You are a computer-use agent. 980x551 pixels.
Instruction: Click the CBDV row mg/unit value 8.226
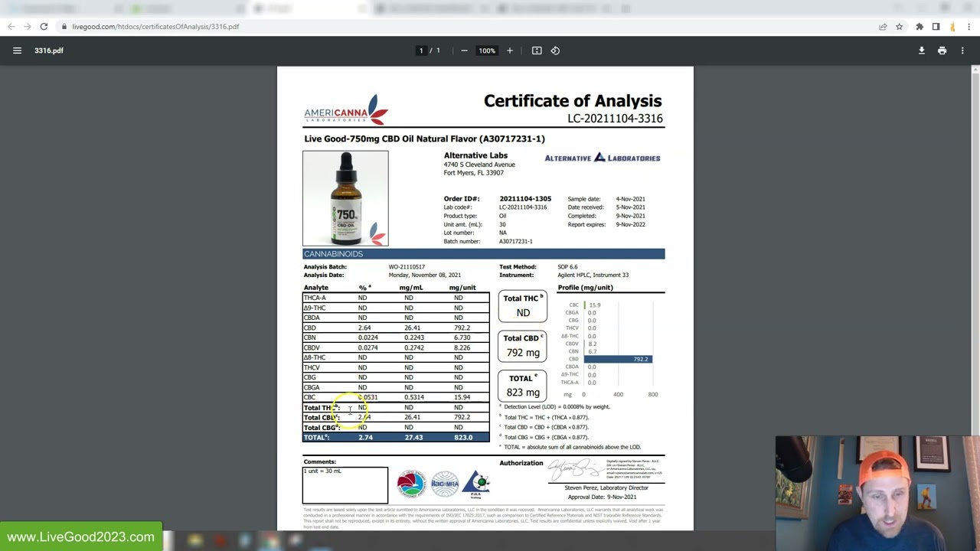tap(462, 347)
